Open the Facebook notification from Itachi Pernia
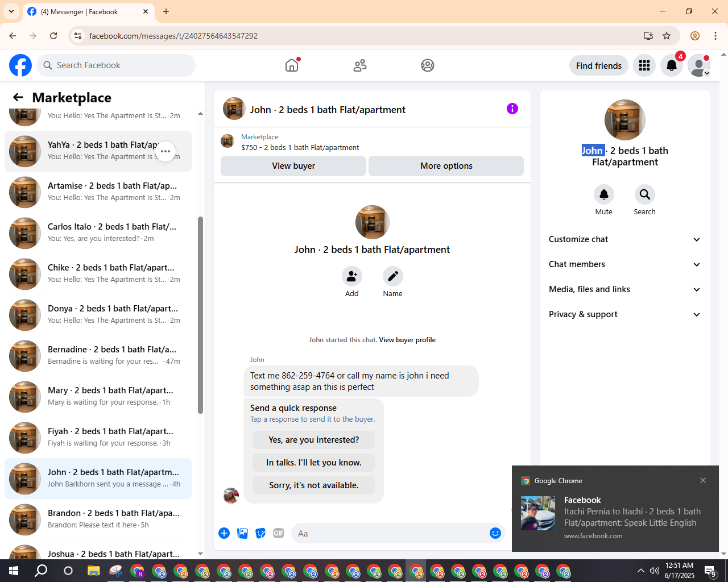The width and height of the screenshot is (728, 582). click(615, 509)
